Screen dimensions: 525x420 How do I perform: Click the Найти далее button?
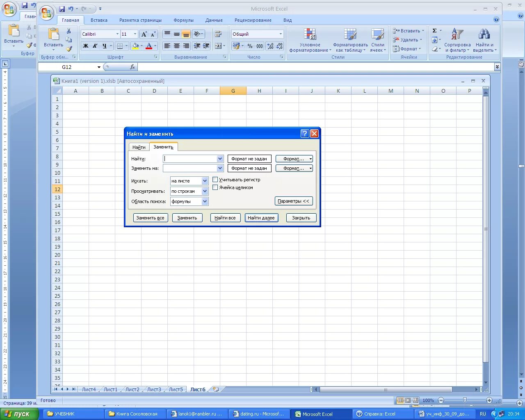pos(261,218)
